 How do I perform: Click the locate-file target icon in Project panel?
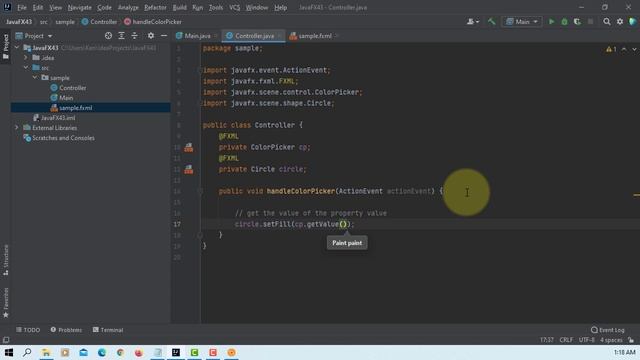[108, 36]
